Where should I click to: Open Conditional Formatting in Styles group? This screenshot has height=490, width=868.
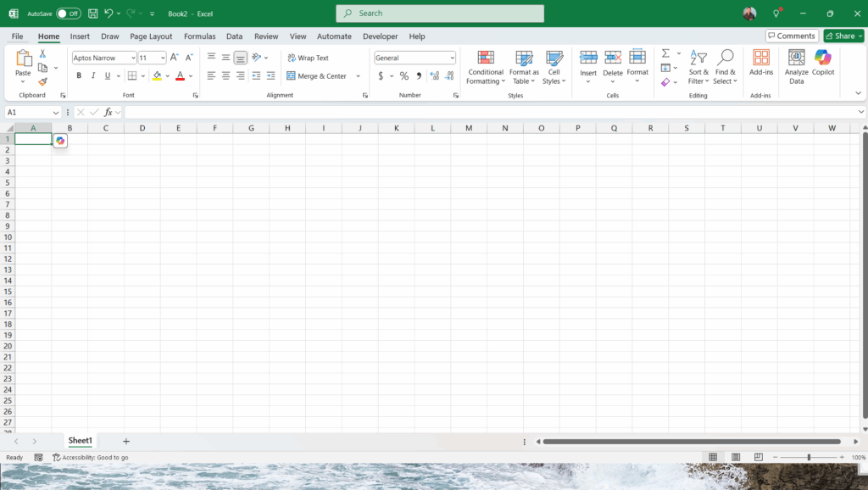tap(486, 66)
